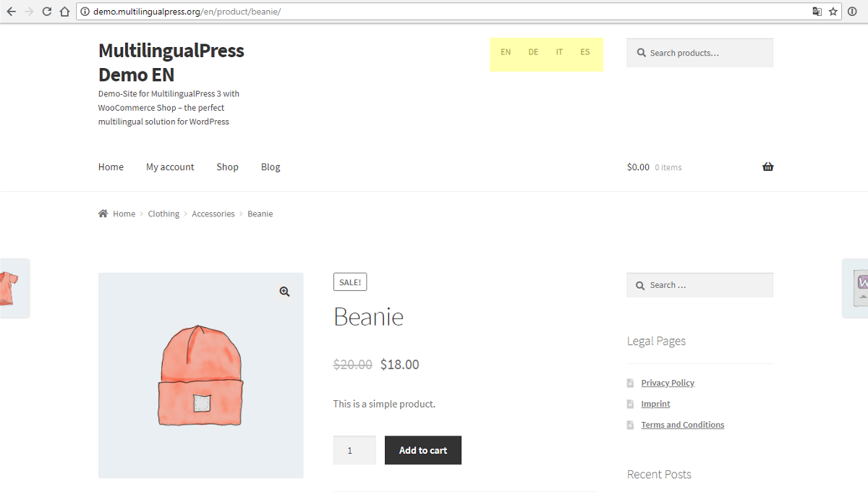Zoom the Beanie image using the magnifier icon
868x495 pixels.
284,291
